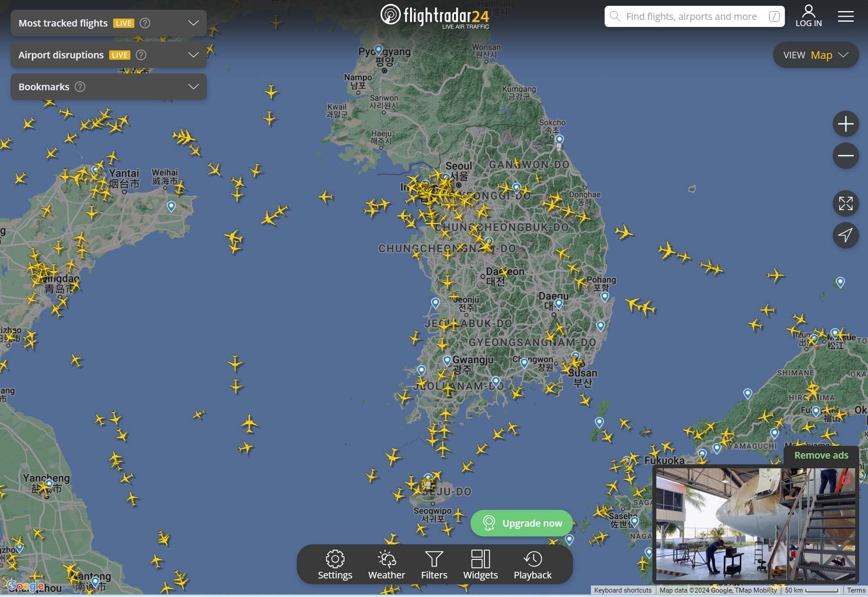The width and height of the screenshot is (868, 597).
Task: Expand Most tracked flights panel
Action: click(x=193, y=23)
